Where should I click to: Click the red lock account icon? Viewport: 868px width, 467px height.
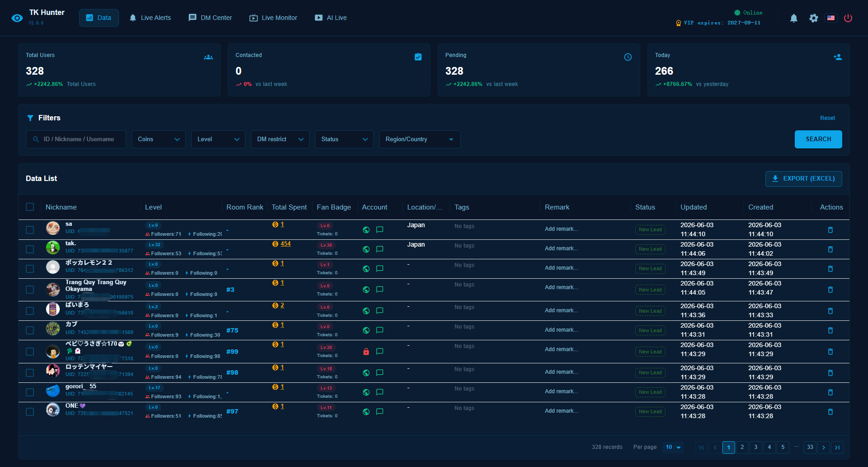pyautogui.click(x=366, y=352)
